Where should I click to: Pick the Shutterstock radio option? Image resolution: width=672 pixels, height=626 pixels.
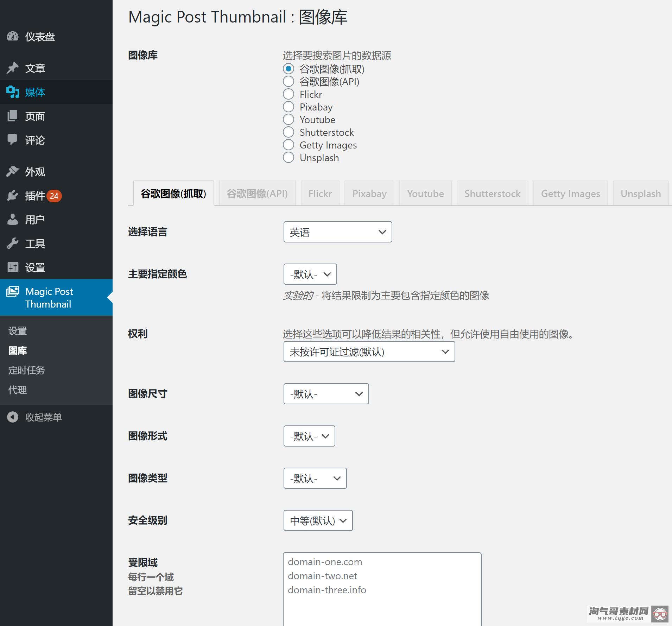289,132
